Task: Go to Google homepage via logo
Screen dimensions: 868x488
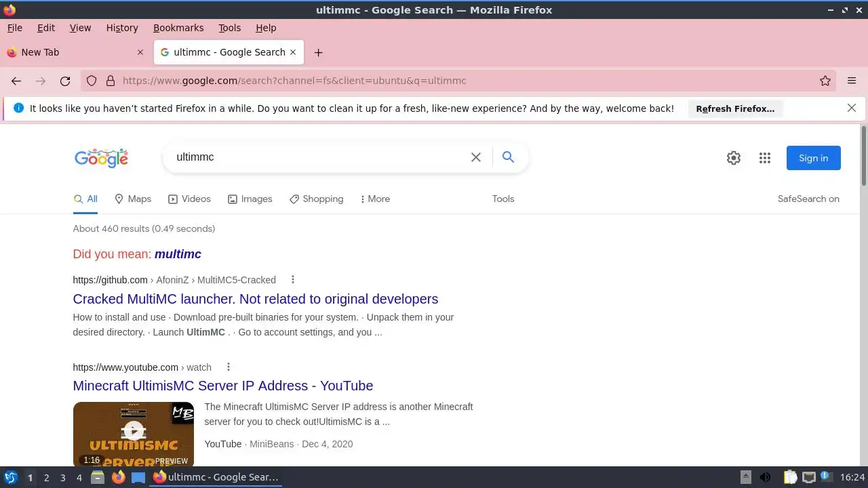Action: [102, 158]
